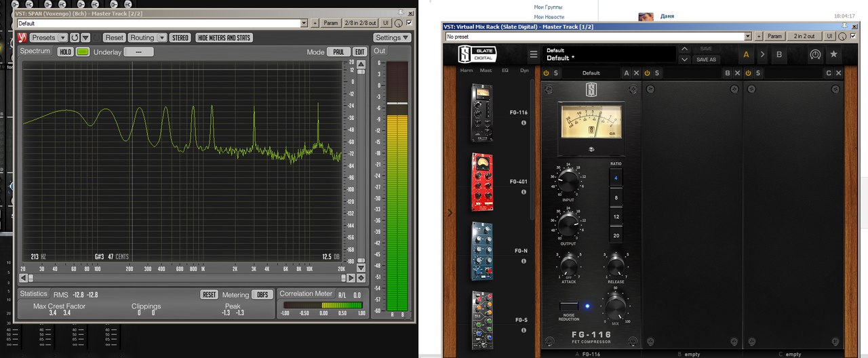Click the star favorites icon in Virtual Mix Rack
868x358 pixels.
[833, 54]
